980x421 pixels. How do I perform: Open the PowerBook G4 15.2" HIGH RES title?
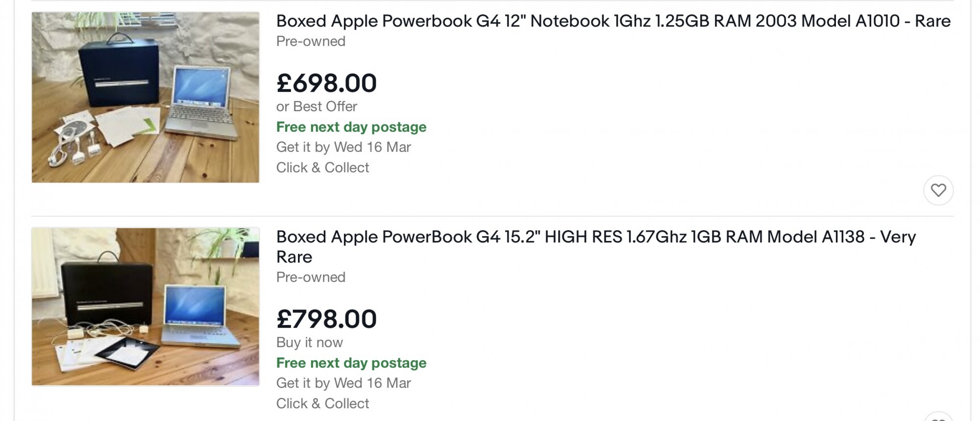pos(595,237)
